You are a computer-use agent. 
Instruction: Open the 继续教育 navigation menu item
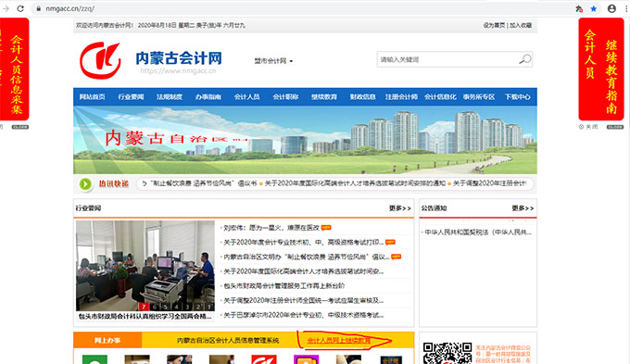tap(324, 97)
